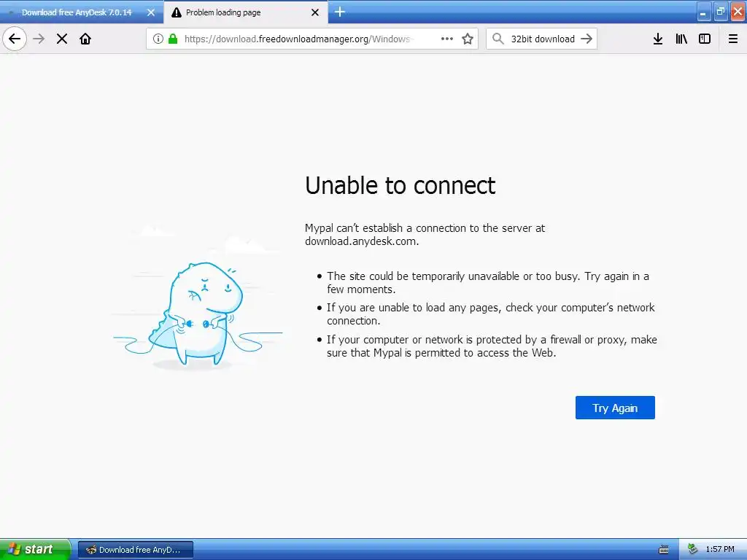Open the hamburger application menu
This screenshot has height=560, width=747.
coord(733,39)
